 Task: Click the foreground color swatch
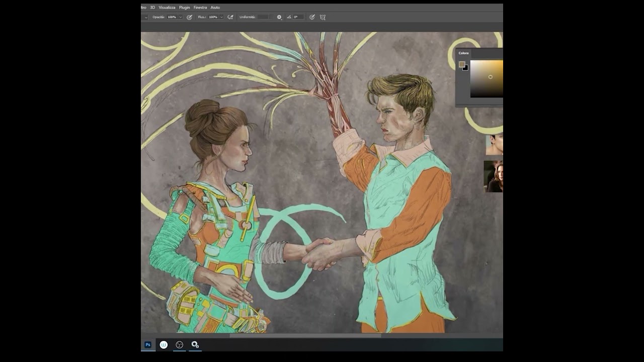pyautogui.click(x=462, y=64)
